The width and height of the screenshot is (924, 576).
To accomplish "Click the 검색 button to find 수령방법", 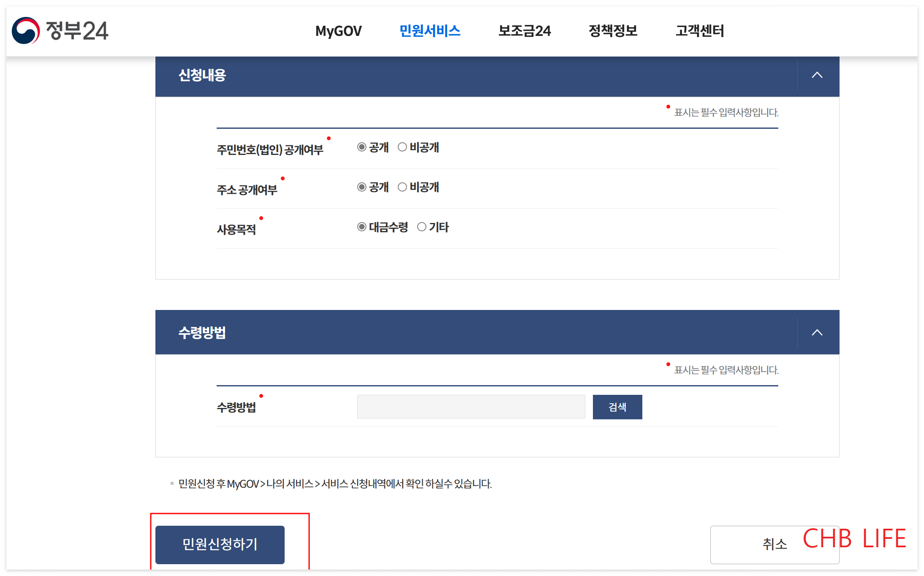I will click(617, 407).
